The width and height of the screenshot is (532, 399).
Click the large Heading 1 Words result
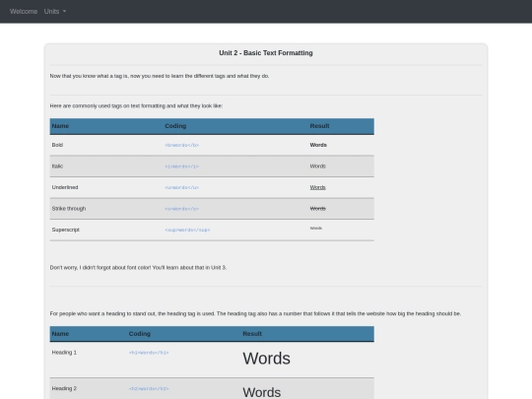(x=266, y=359)
